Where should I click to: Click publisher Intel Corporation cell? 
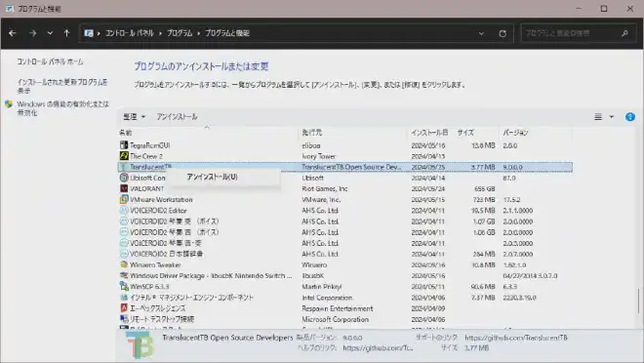click(x=327, y=298)
